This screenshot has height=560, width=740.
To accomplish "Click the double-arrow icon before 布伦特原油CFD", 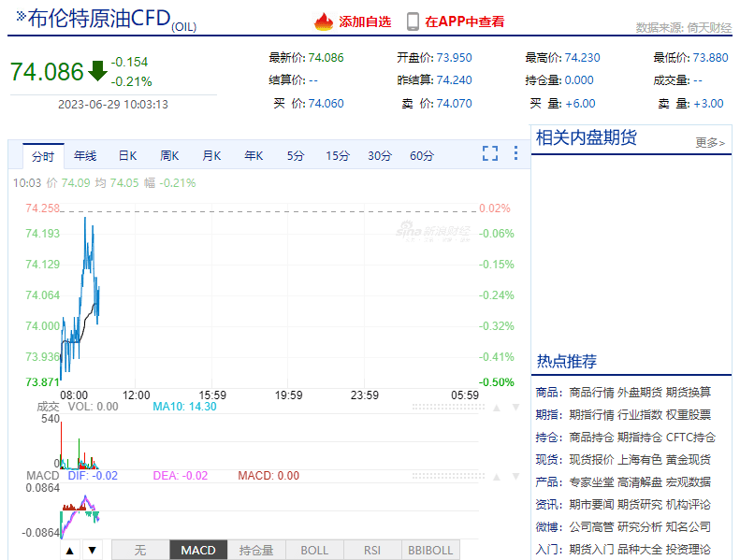I will (x=21, y=17).
